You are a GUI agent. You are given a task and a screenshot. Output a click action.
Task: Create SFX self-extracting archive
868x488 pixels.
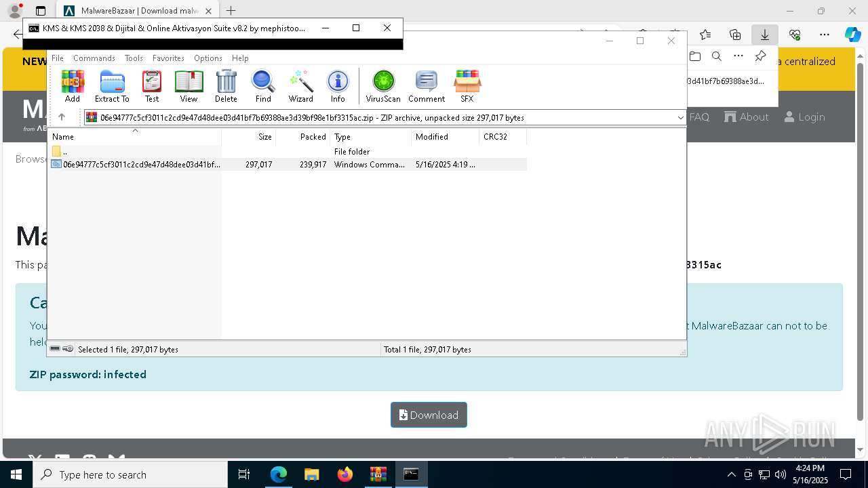point(467,86)
